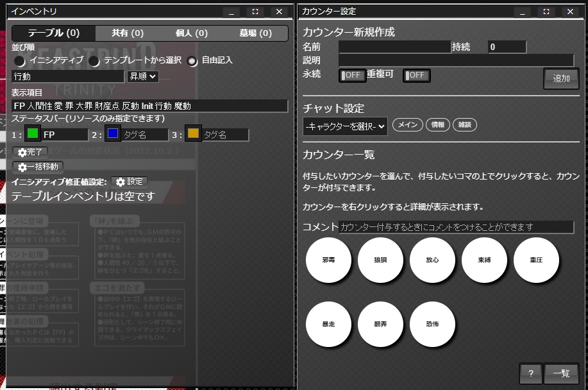Viewport: 588px width, 390px height.
Task: Open the 昇順 sort order dropdown
Action: point(144,76)
